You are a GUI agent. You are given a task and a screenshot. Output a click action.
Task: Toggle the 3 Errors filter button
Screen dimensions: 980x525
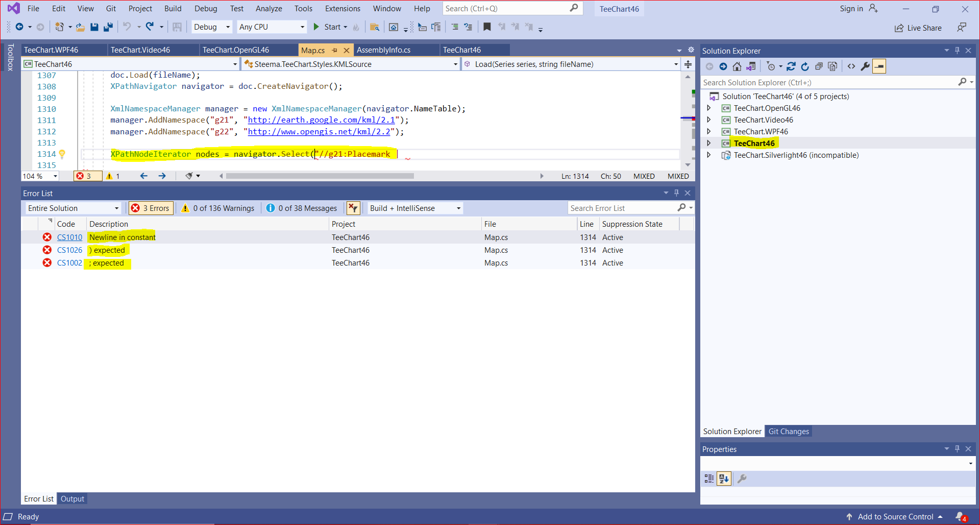(151, 208)
